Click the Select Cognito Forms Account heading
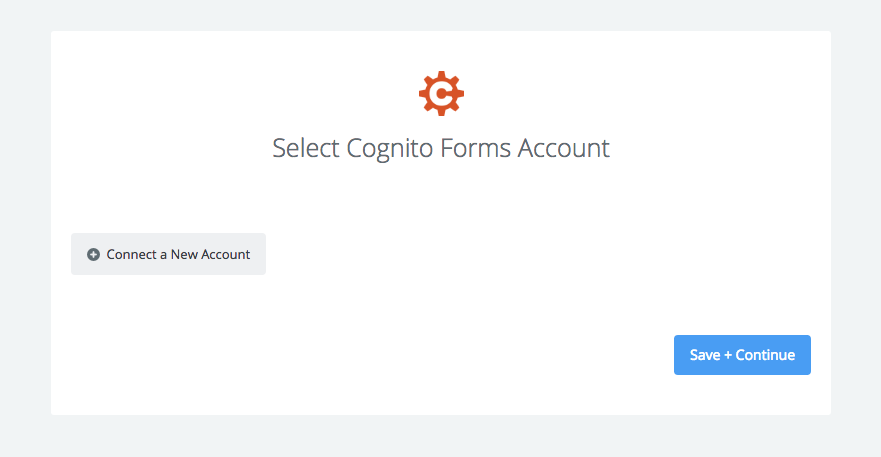 tap(441, 148)
